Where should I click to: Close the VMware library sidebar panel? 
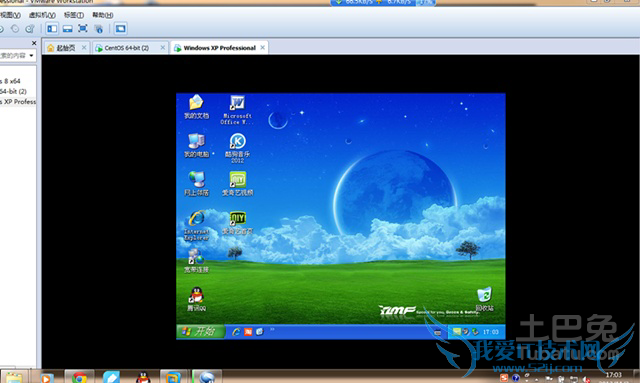34,43
